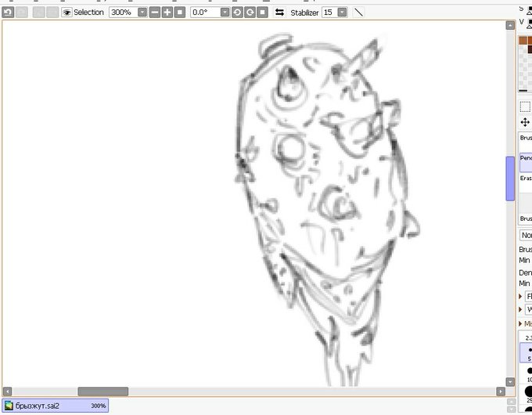The image size is (532, 415).
Task: Reset the zoom with the square icon
Action: click(x=180, y=13)
